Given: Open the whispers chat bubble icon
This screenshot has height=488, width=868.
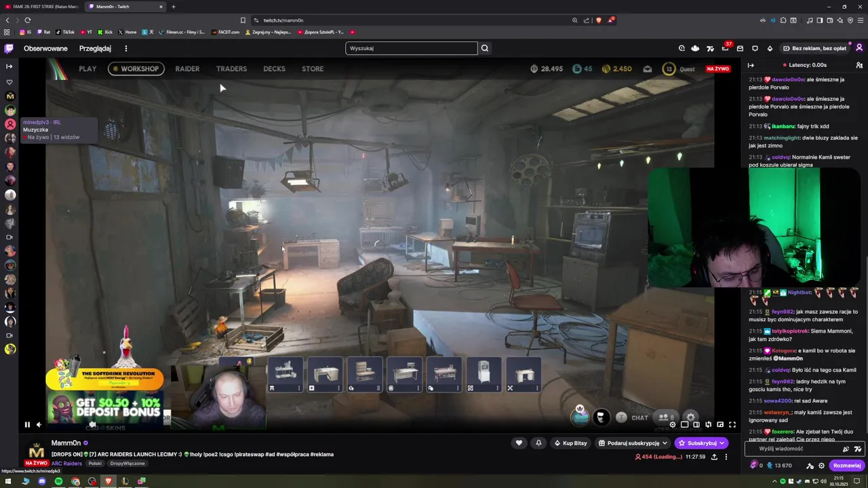Looking at the screenshot, I should pyautogui.click(x=755, y=48).
